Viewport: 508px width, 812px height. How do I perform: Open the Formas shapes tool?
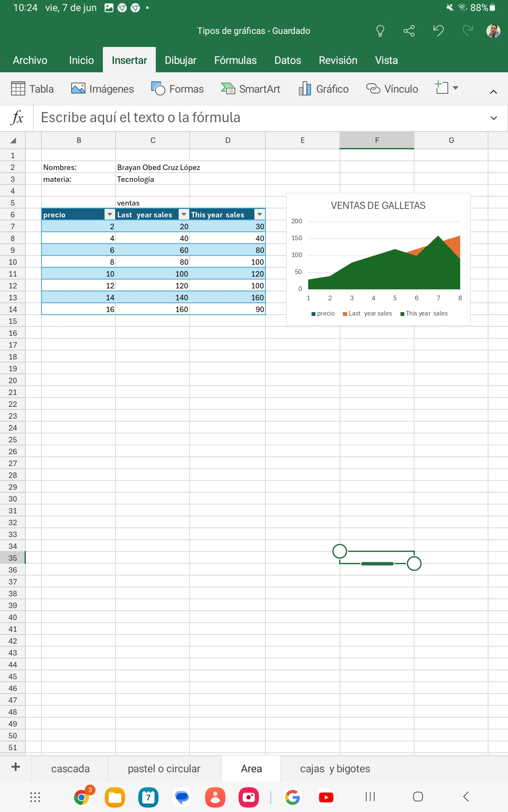[x=177, y=89]
